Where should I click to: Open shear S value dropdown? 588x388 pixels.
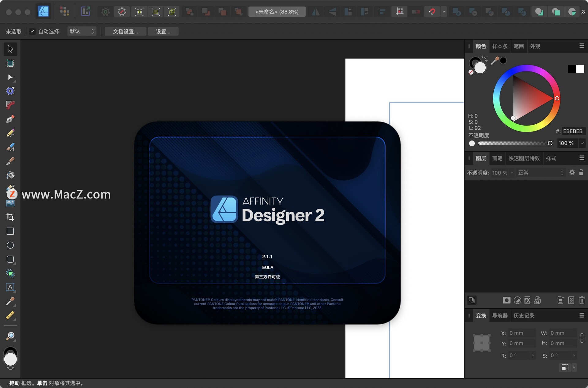click(x=574, y=355)
